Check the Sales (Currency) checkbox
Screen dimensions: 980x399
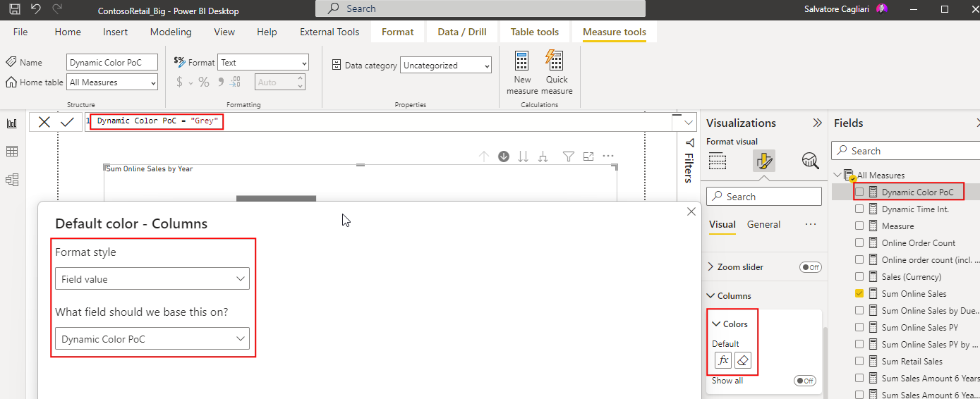859,276
